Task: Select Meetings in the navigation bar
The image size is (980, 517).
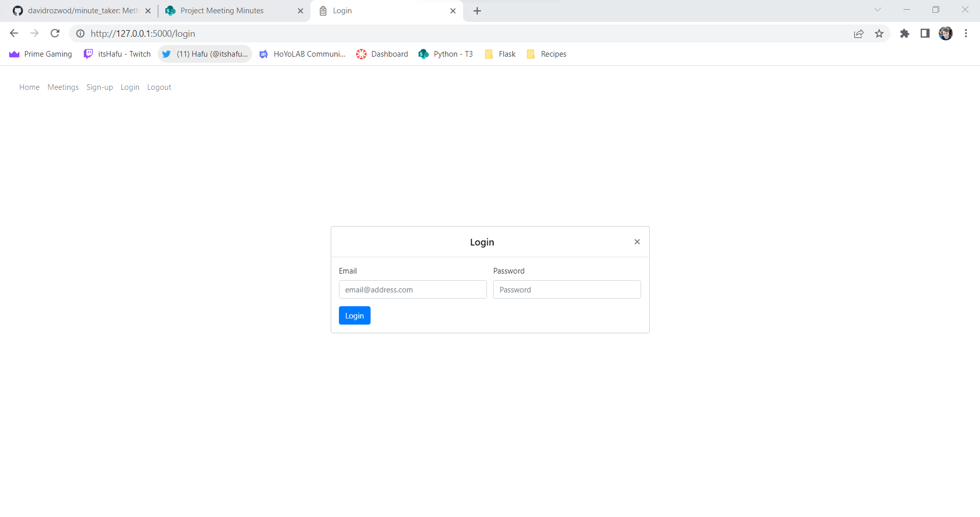Action: click(x=63, y=87)
